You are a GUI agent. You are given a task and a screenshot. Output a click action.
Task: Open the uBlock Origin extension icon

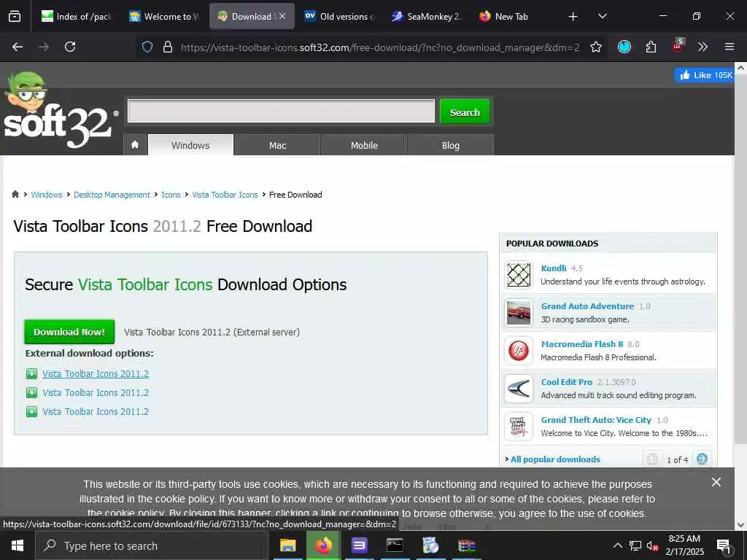677,46
